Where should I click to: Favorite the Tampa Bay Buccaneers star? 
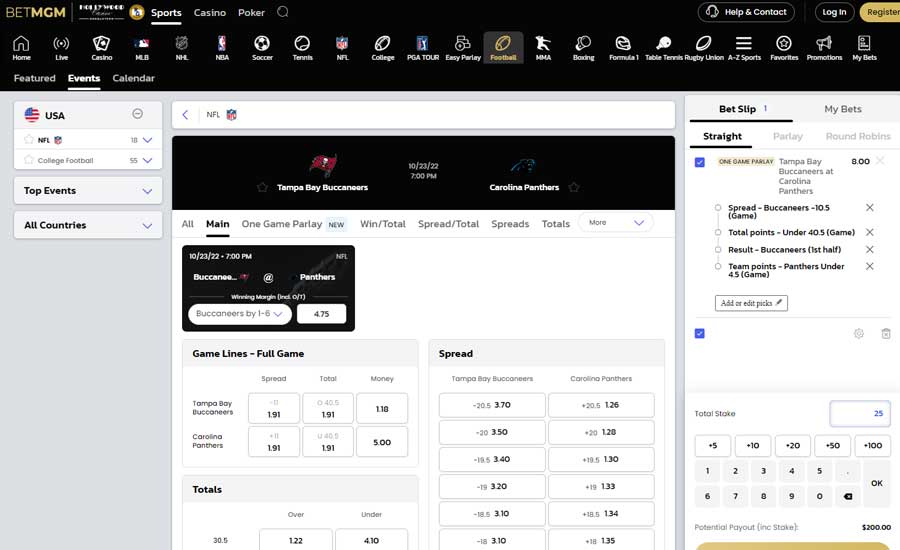[x=262, y=187]
